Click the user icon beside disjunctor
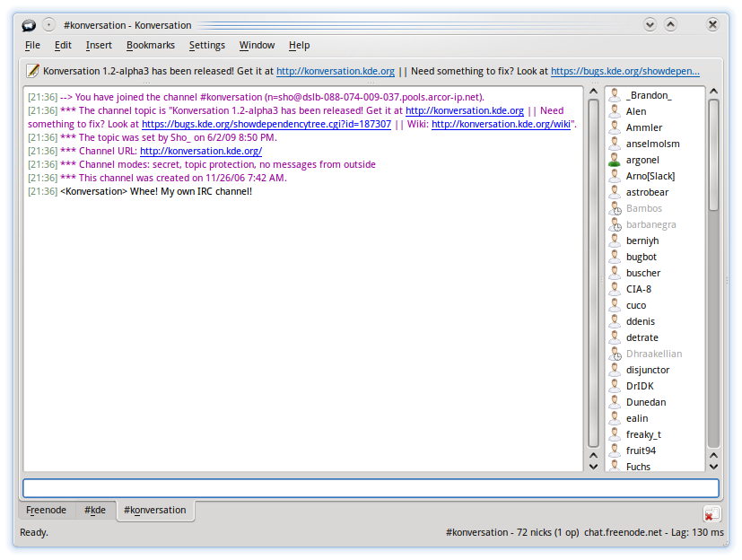Screen dimensions: 742x560 pyautogui.click(x=615, y=370)
